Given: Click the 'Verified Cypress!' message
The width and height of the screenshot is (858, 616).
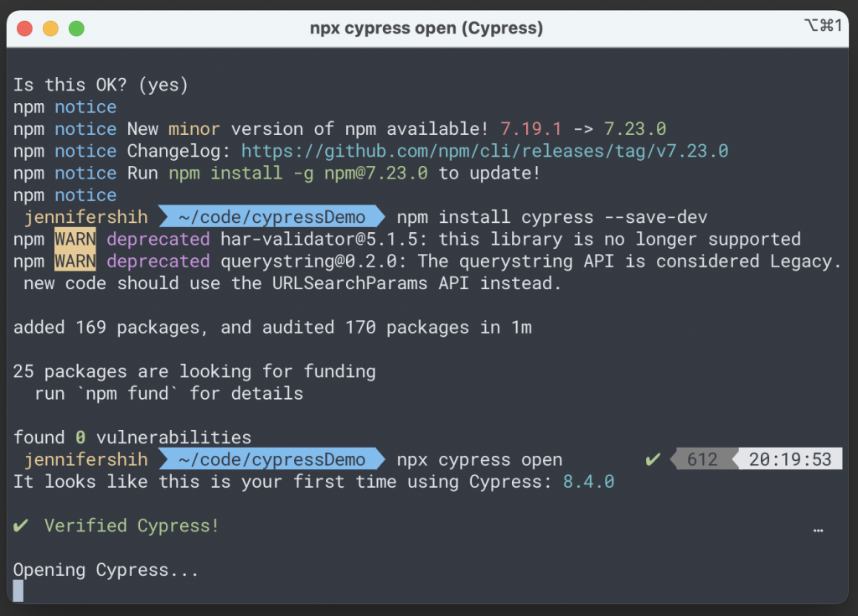Looking at the screenshot, I should [x=132, y=525].
